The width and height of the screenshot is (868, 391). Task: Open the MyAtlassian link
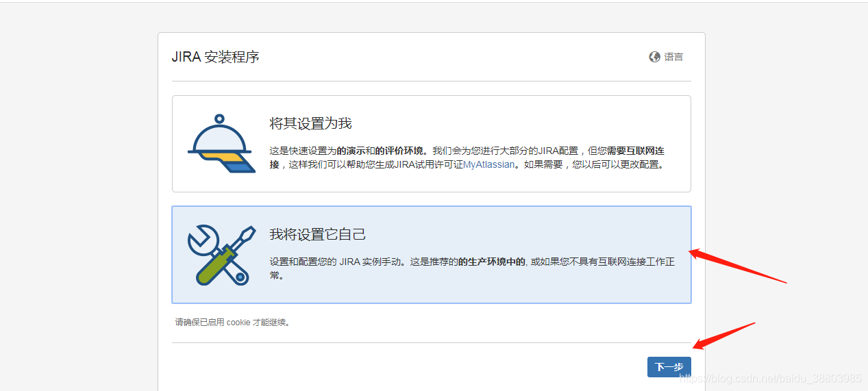click(x=488, y=164)
